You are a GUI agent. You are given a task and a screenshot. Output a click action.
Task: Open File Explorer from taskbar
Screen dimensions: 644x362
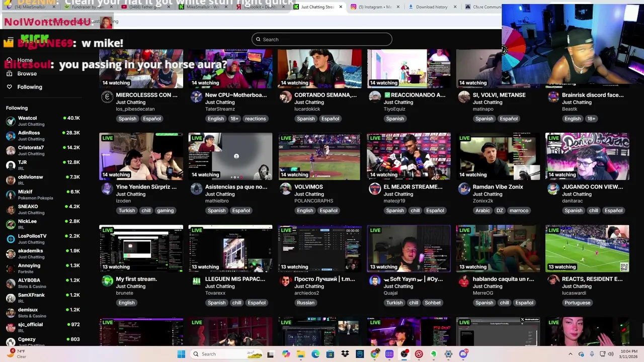pyautogui.click(x=301, y=354)
